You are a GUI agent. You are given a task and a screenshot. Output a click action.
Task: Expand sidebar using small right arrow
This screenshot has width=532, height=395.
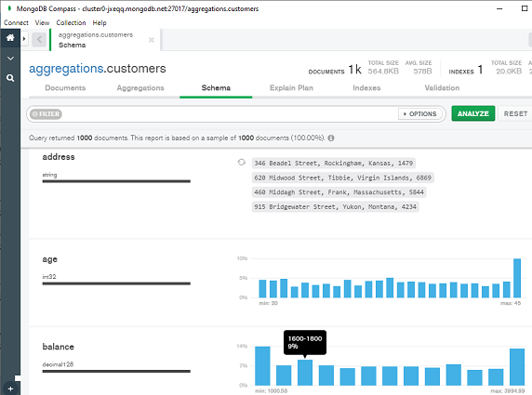point(24,39)
